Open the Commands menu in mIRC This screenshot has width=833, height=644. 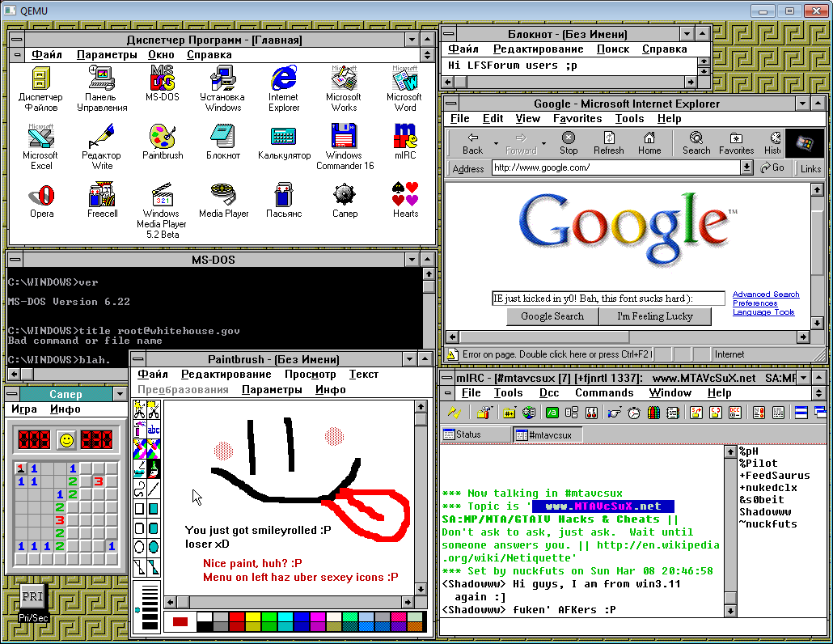point(605,392)
